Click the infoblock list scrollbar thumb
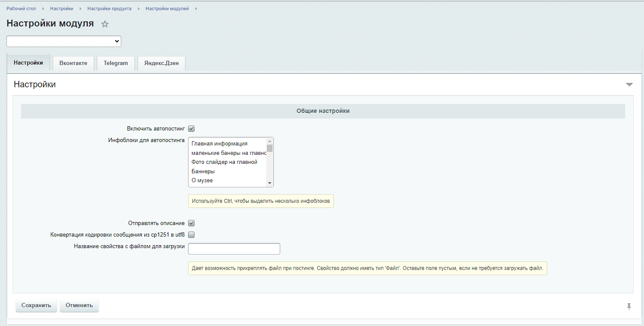 [270, 148]
